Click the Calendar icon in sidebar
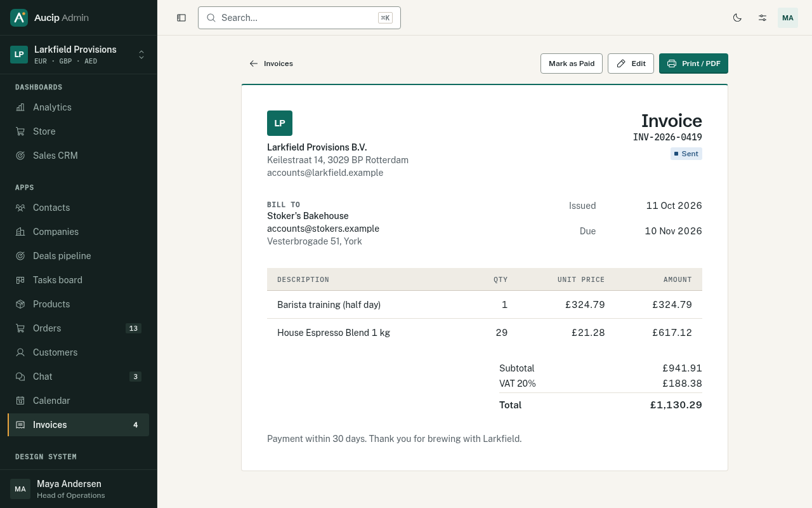 click(x=20, y=401)
